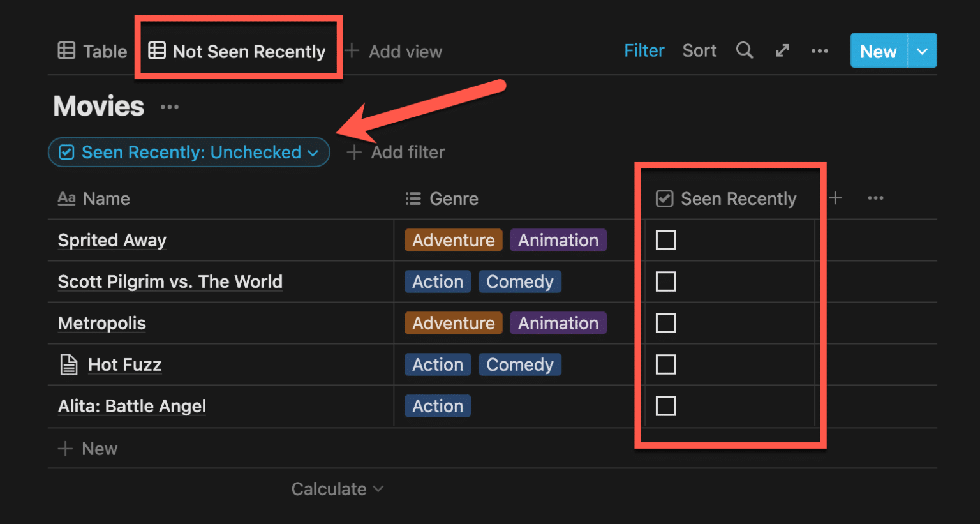Open the Scott Pilgrim vs. The World page
The width and height of the screenshot is (980, 524).
point(170,281)
